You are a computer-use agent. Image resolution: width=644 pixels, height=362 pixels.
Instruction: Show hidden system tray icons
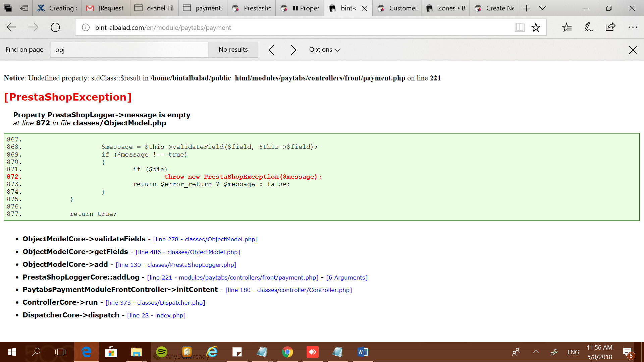[x=536, y=352]
